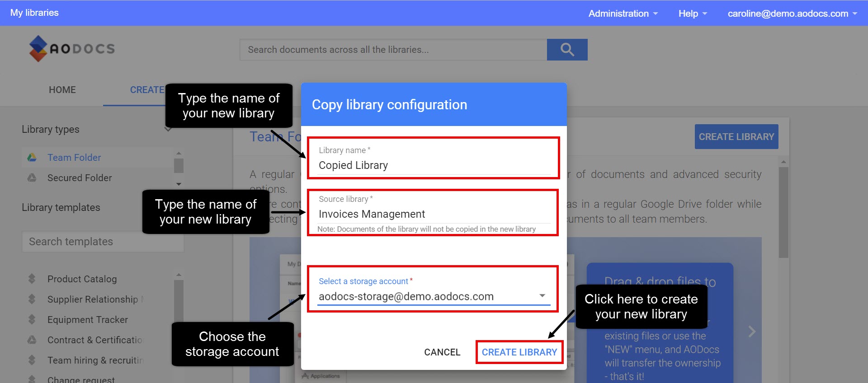Select the Team Folder drive icon
Viewport: 868px width, 383px height.
32,157
